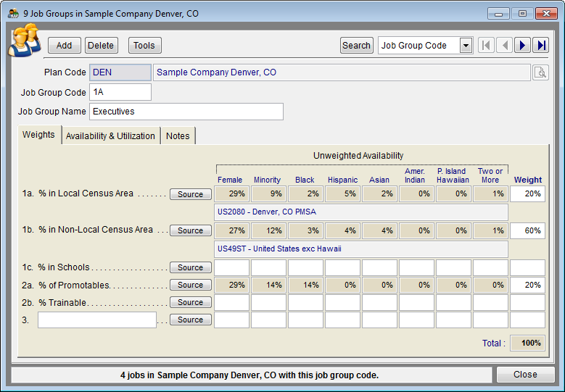Click the title bar application icon
The height and width of the screenshot is (392, 565).
coord(13,14)
